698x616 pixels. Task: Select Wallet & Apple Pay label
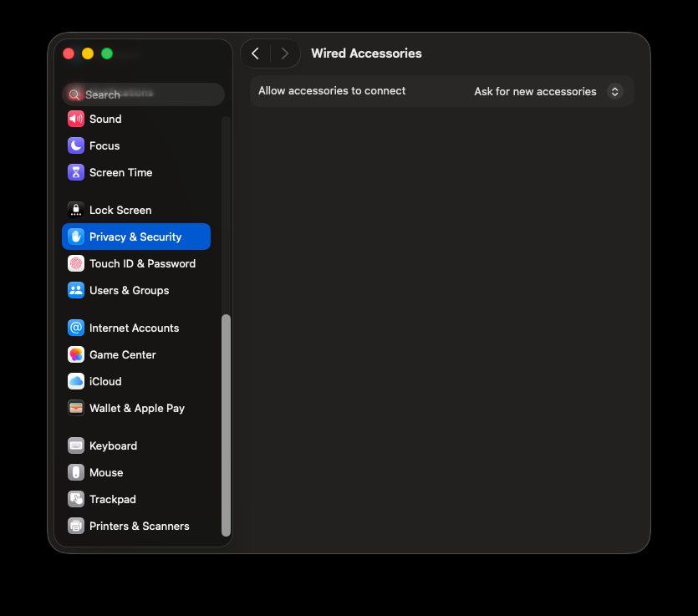137,408
